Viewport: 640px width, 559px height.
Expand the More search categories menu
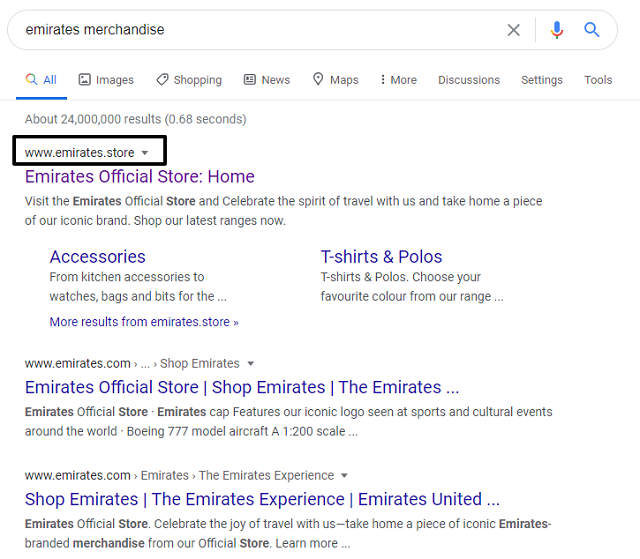pos(398,80)
